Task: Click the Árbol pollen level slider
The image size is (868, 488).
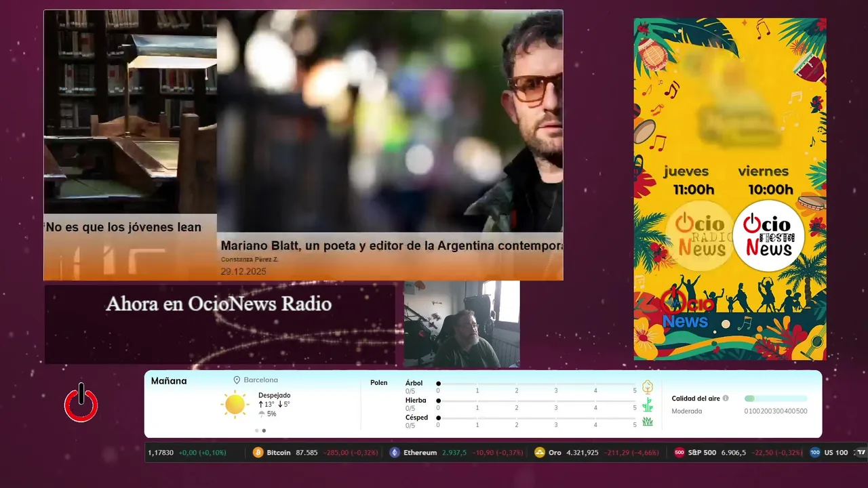Action: click(x=537, y=384)
